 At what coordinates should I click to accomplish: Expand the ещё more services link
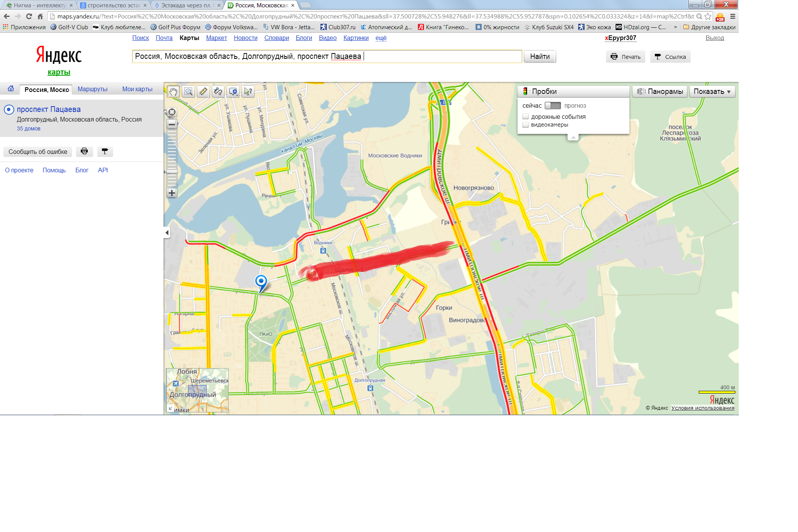pyautogui.click(x=381, y=38)
